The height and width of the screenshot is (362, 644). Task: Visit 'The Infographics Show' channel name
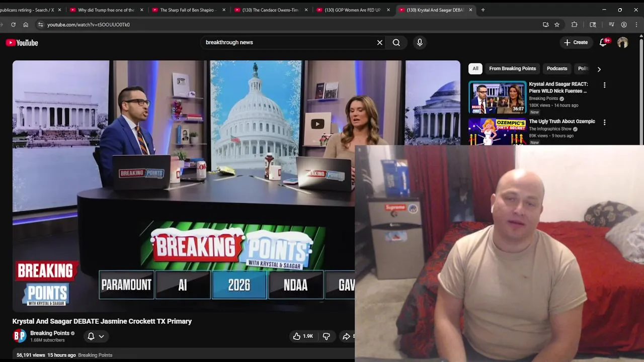tap(550, 129)
